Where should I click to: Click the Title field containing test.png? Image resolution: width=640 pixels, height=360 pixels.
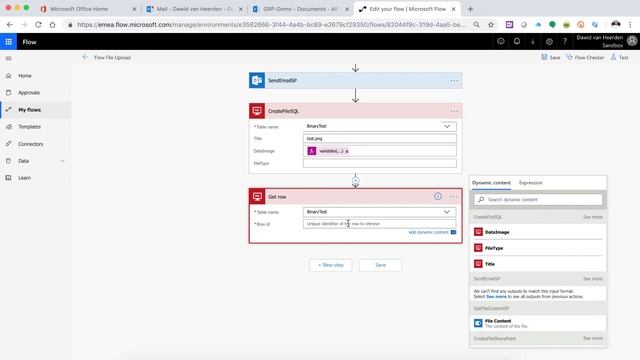click(380, 139)
